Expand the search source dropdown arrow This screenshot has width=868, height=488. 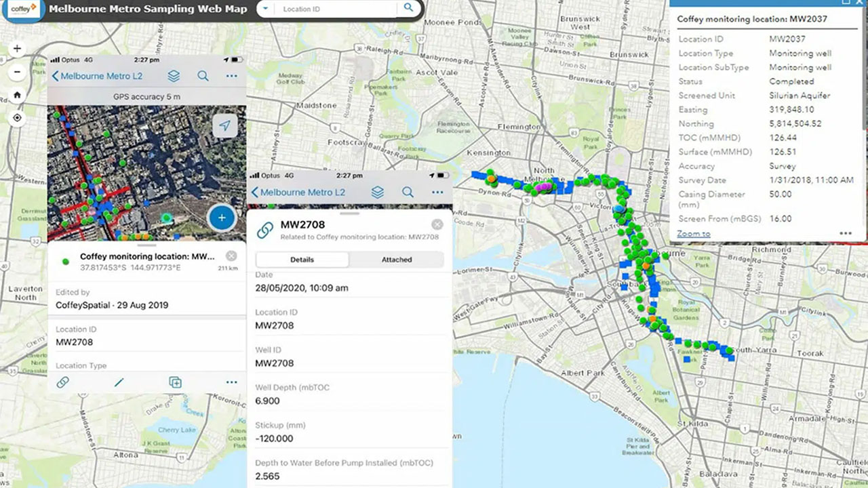pyautogui.click(x=266, y=9)
